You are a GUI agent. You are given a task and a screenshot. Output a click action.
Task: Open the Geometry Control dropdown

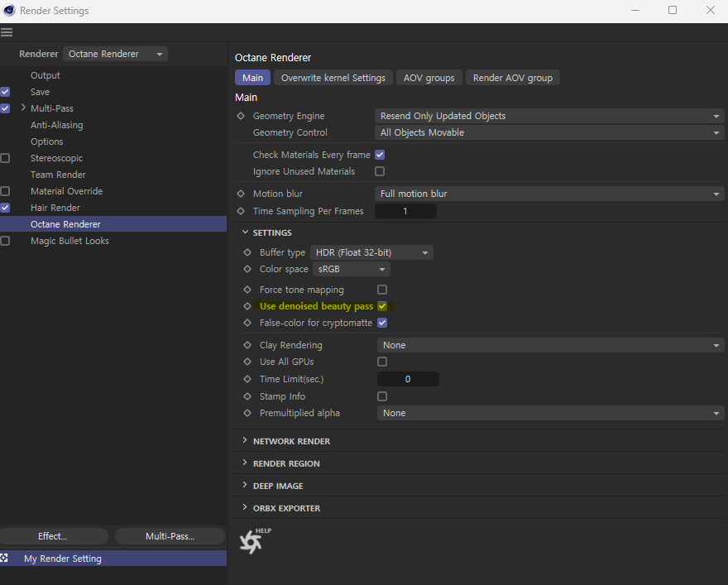pos(549,132)
